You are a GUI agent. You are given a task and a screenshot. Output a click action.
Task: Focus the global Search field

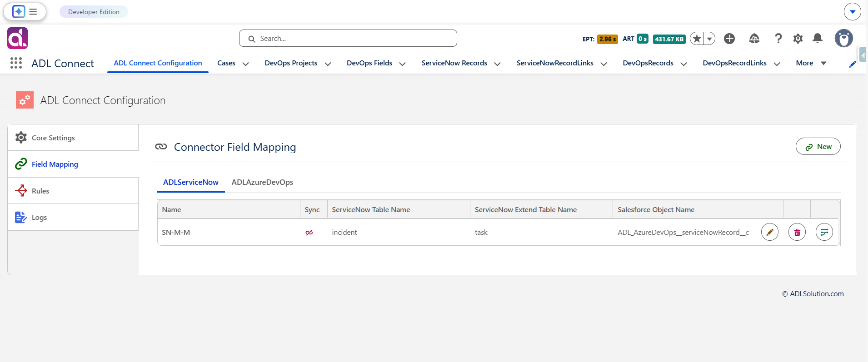coord(348,38)
